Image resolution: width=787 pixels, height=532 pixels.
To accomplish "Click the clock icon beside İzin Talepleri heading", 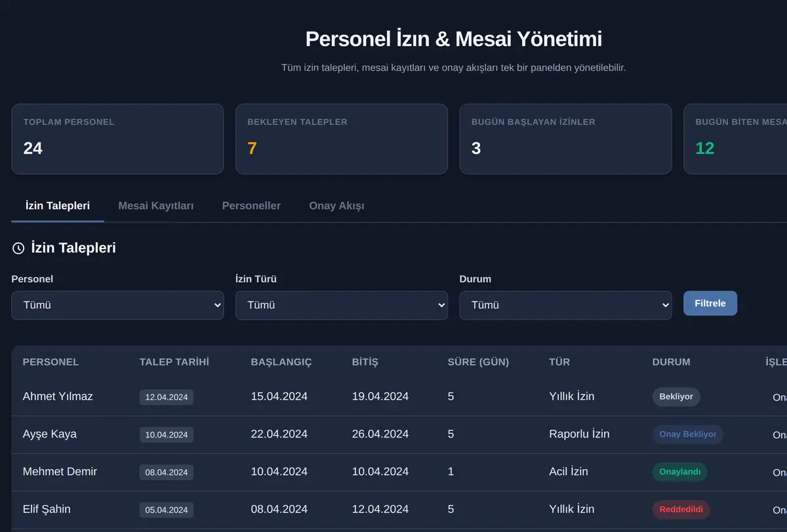I will [18, 248].
